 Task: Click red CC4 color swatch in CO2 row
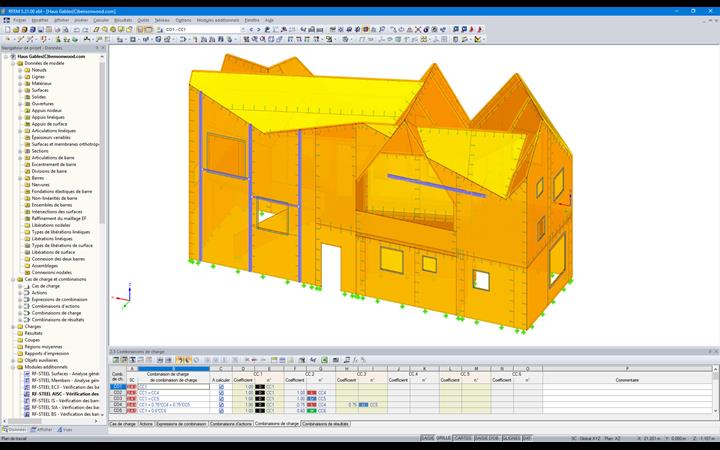(312, 393)
